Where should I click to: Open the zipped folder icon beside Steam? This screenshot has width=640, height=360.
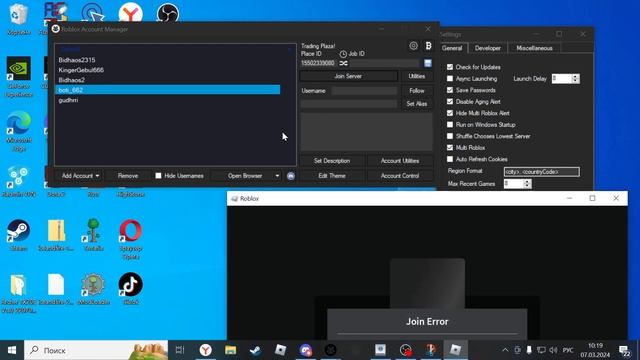(56, 235)
